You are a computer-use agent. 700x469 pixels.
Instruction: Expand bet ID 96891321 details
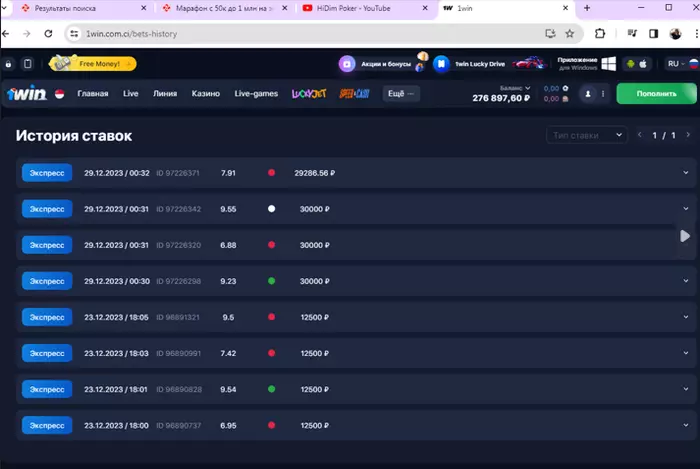pos(686,317)
